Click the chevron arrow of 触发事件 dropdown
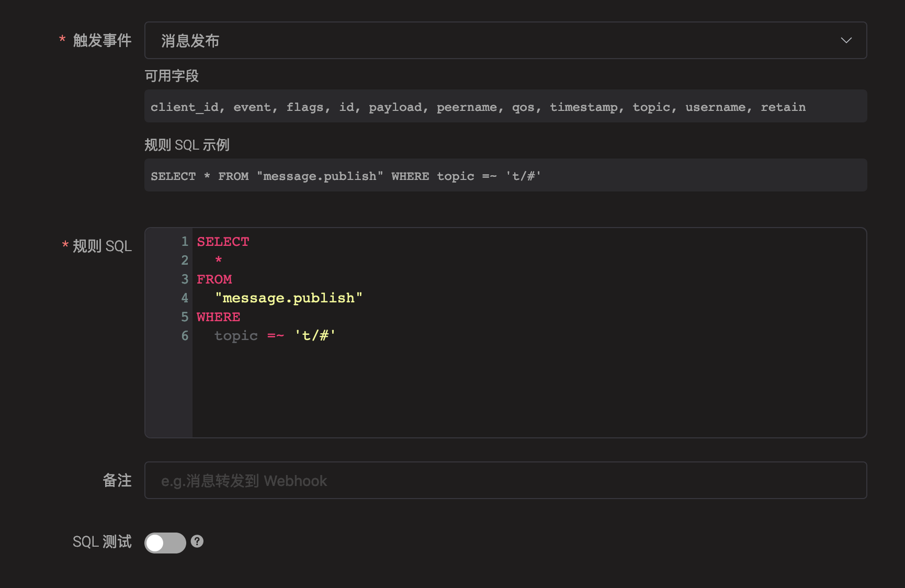905x588 pixels. click(846, 40)
